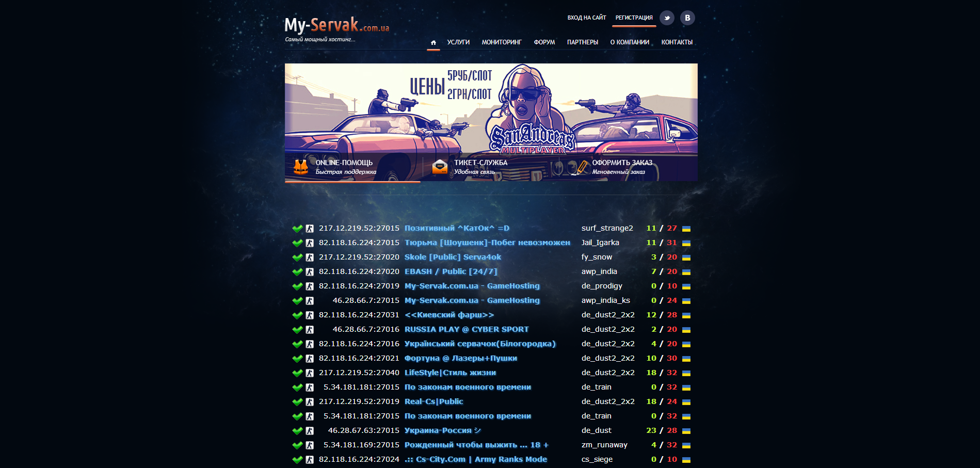
Task: Click map name Jail_Igarka
Action: point(600,243)
